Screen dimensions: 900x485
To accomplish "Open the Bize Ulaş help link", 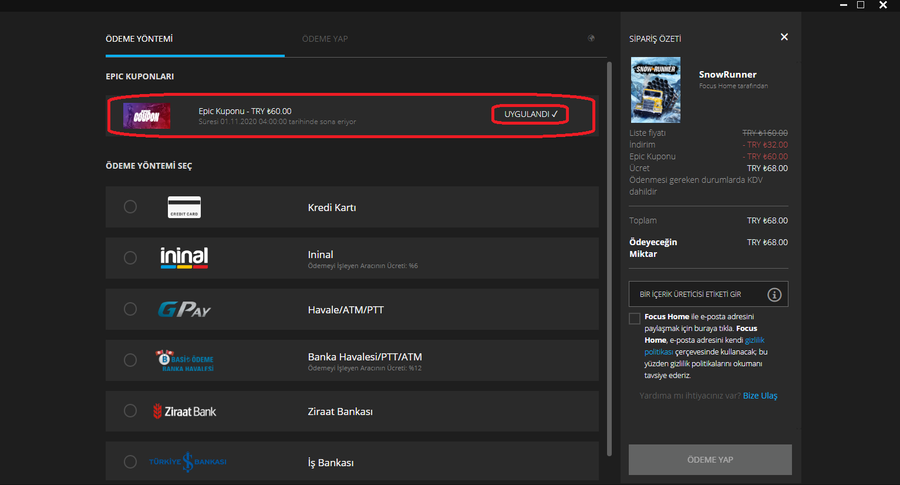I will point(759,396).
